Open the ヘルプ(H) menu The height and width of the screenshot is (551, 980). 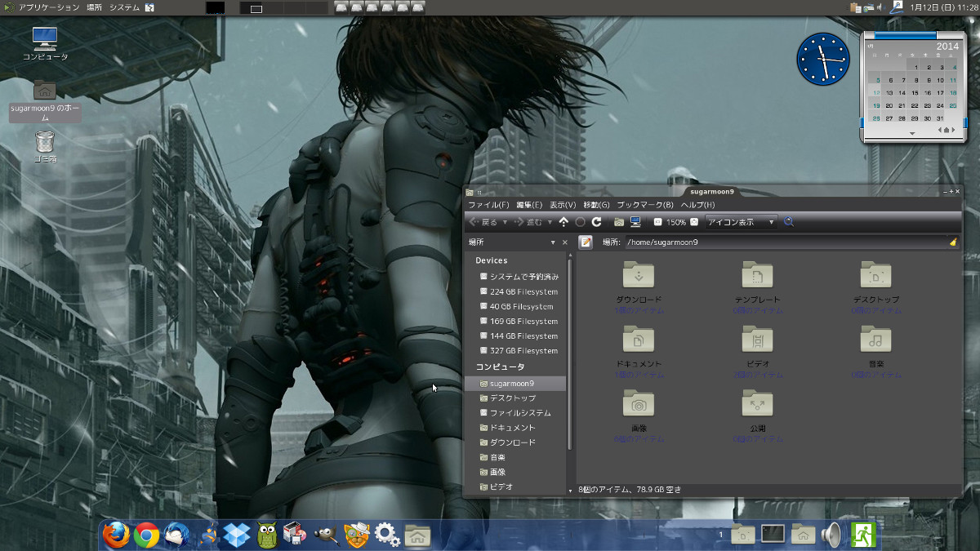[x=697, y=205]
